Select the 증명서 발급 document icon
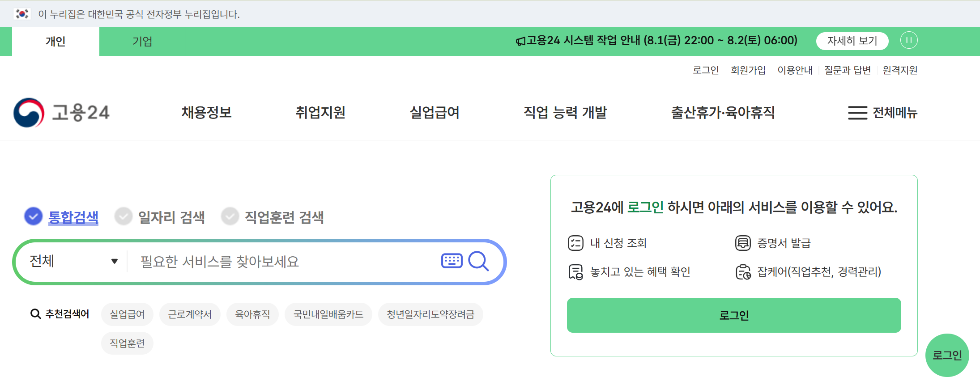Image resolution: width=980 pixels, height=381 pixels. 743,243
